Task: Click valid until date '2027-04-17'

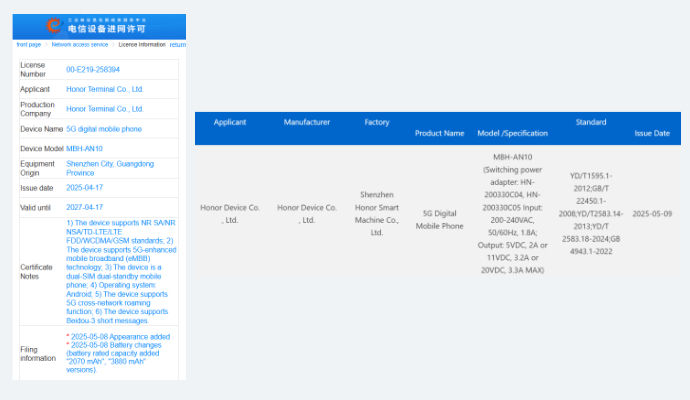Action: [x=84, y=207]
